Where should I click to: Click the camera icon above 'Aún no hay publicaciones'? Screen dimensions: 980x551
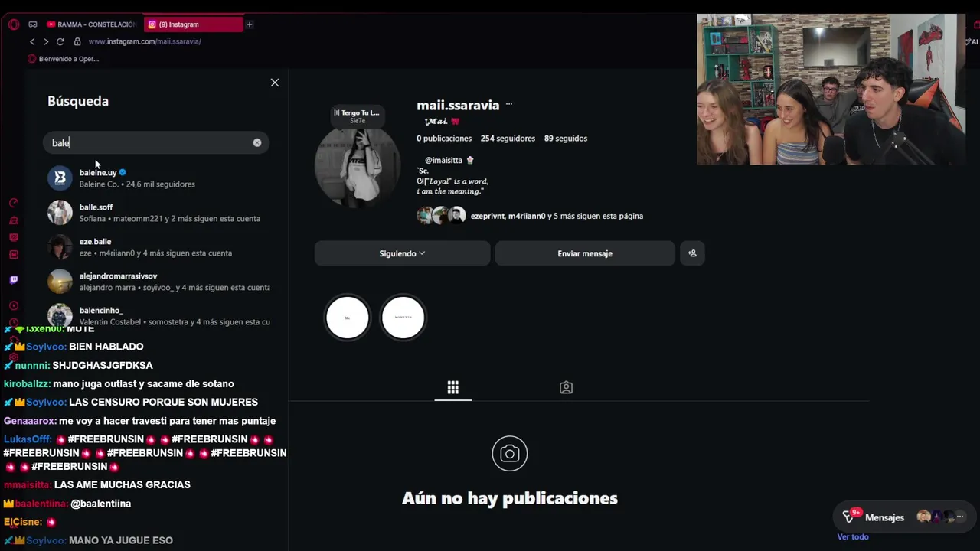(510, 454)
